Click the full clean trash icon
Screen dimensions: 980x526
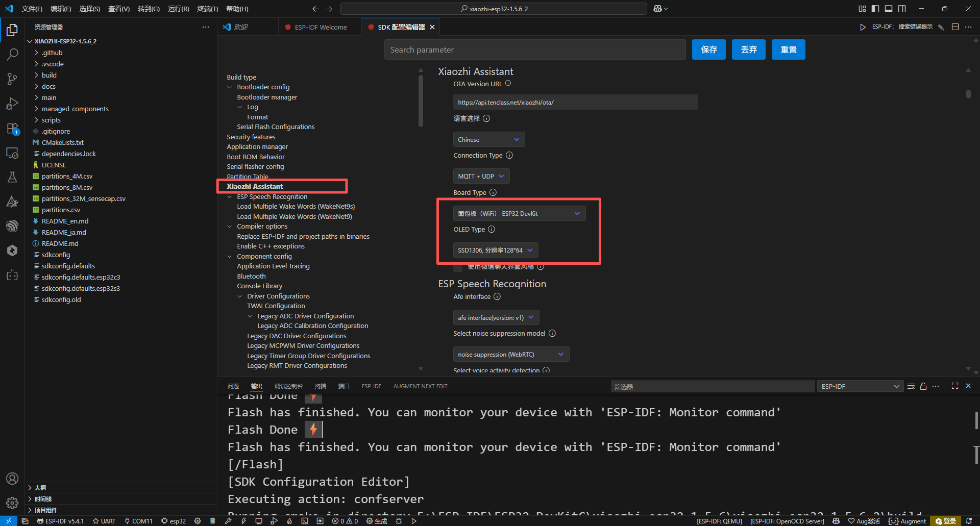[213, 521]
